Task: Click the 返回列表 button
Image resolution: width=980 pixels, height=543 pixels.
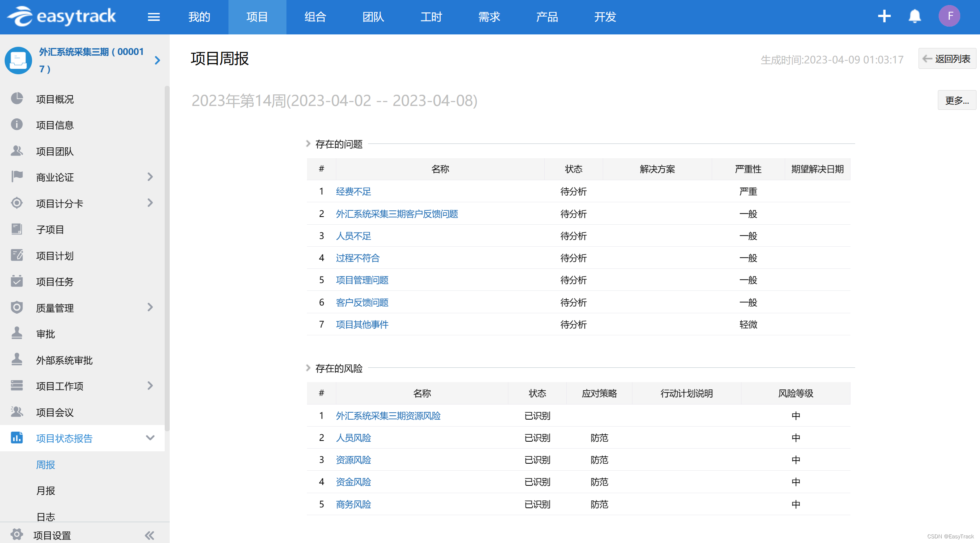Action: 947,59
